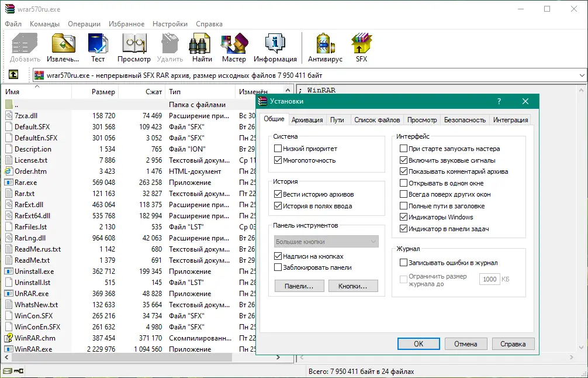The width and height of the screenshot is (588, 378).
Task: Expand the archive path dropdown arrow
Action: pyautogui.click(x=582, y=75)
